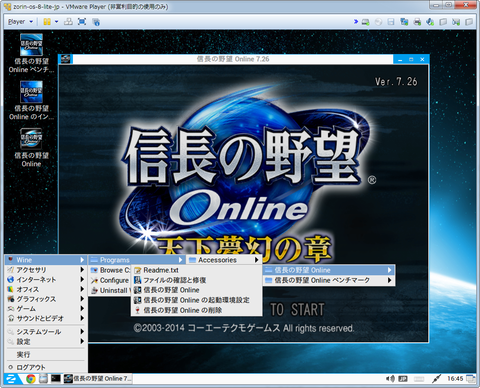The image size is (480, 388).
Task: Enter VMware full screen mode icon
Action: coord(82,22)
